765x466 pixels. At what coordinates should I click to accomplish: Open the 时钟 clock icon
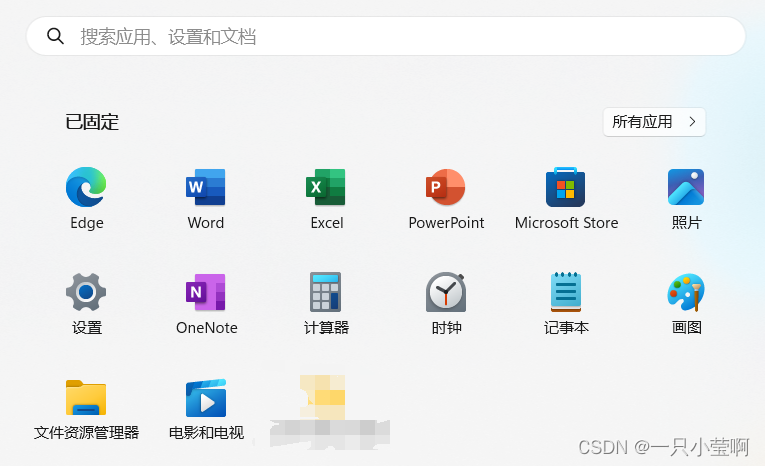tap(446, 292)
